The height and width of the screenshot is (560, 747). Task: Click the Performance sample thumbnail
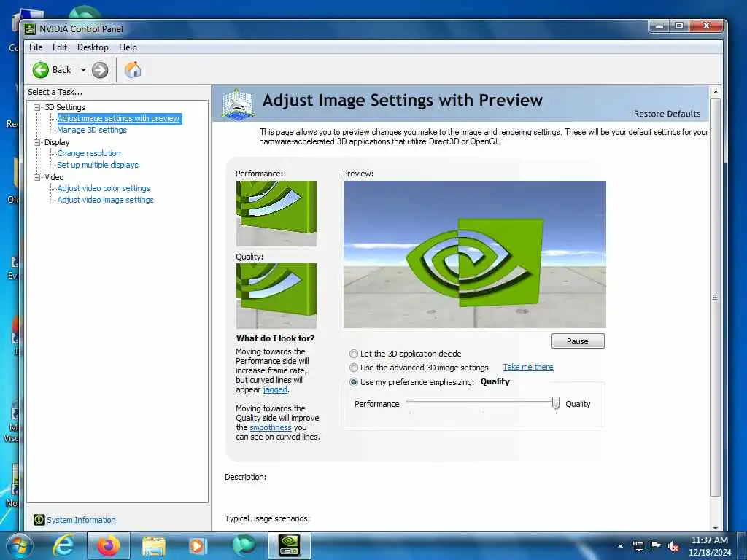276,214
